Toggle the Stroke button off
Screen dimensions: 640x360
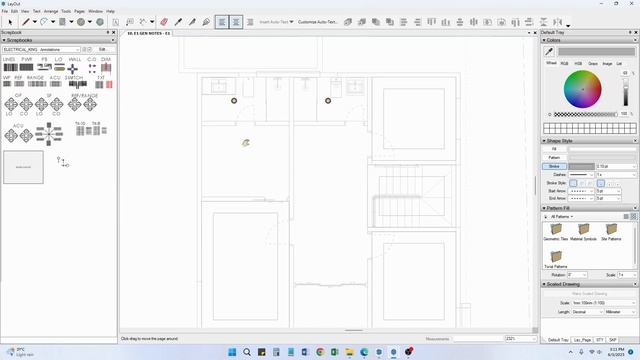click(x=554, y=166)
